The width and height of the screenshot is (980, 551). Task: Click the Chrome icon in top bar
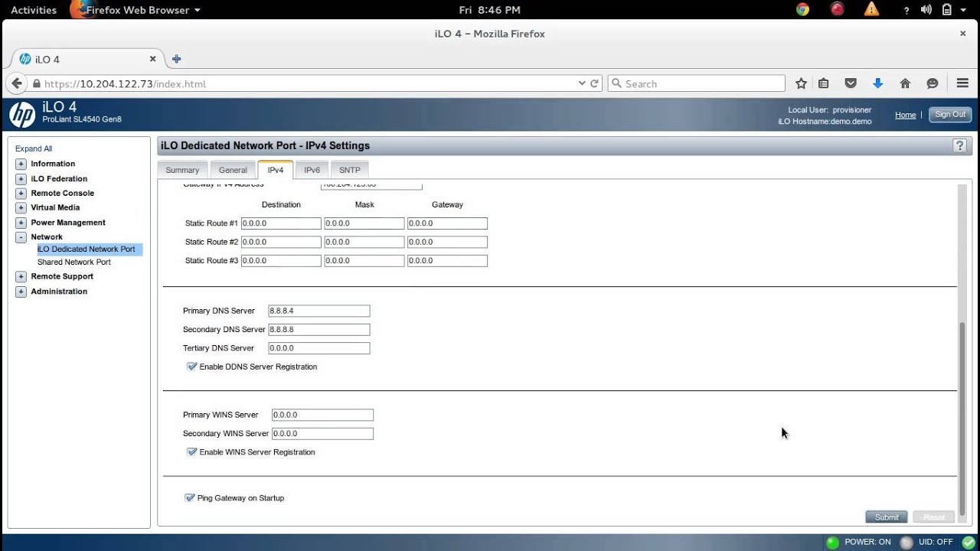802,9
